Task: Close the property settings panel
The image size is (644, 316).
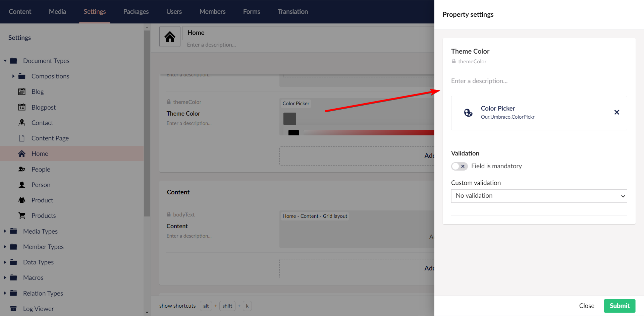Action: point(587,306)
